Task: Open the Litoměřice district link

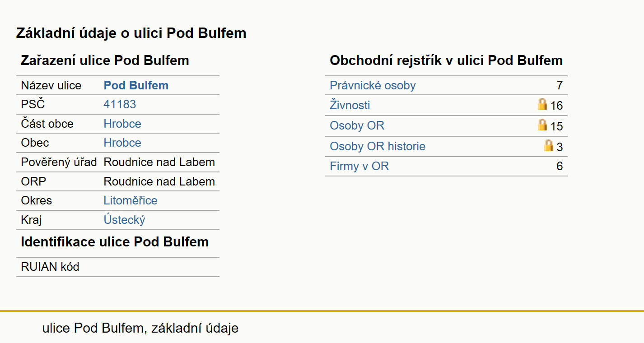Action: 131,200
